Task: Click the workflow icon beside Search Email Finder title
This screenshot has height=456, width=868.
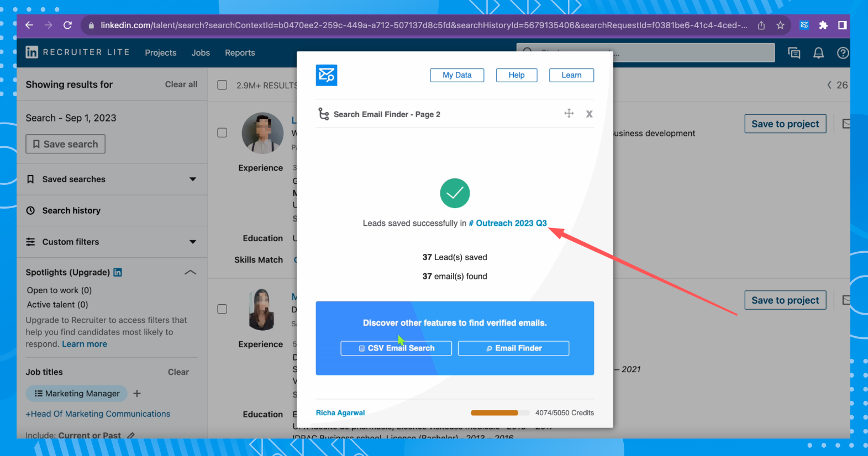Action: [x=324, y=114]
